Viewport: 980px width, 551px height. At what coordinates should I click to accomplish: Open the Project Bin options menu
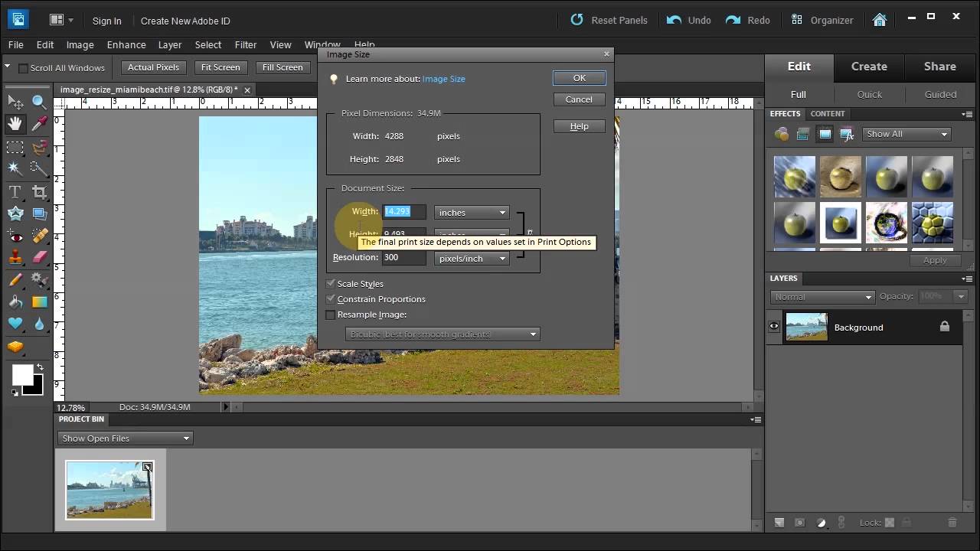pyautogui.click(x=756, y=419)
